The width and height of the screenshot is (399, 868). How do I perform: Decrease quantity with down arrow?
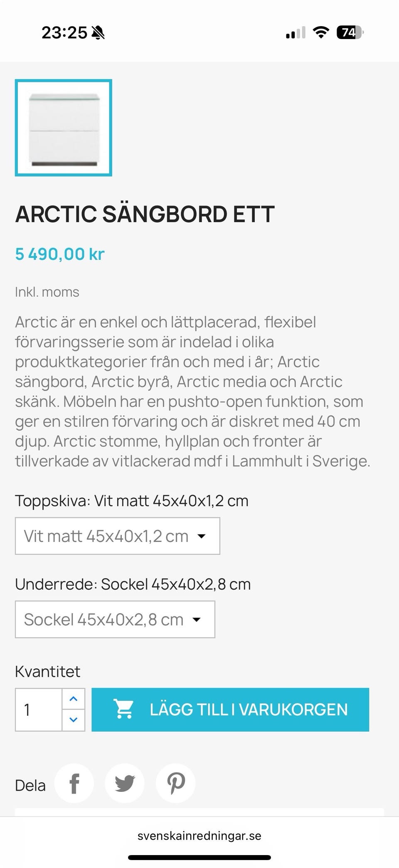pos(74,720)
